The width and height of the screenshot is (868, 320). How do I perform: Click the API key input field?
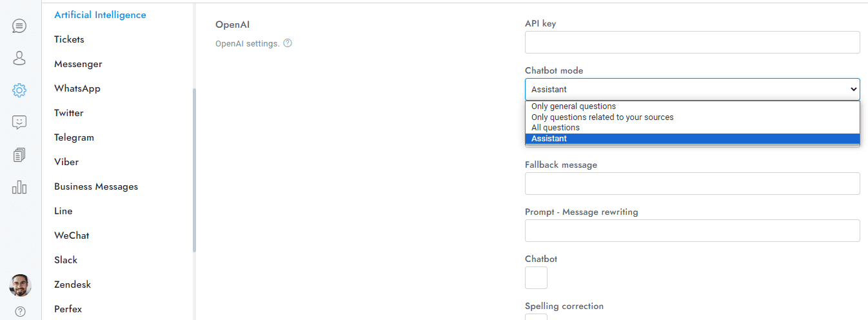692,42
